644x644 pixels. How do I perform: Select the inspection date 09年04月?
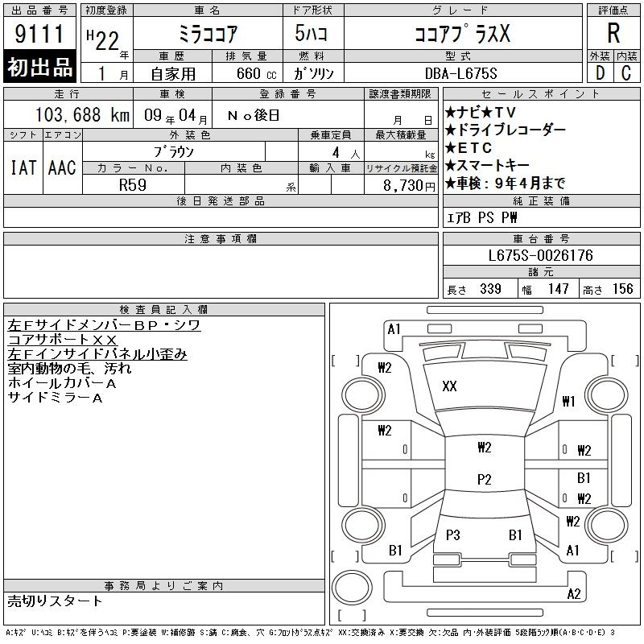click(x=175, y=115)
